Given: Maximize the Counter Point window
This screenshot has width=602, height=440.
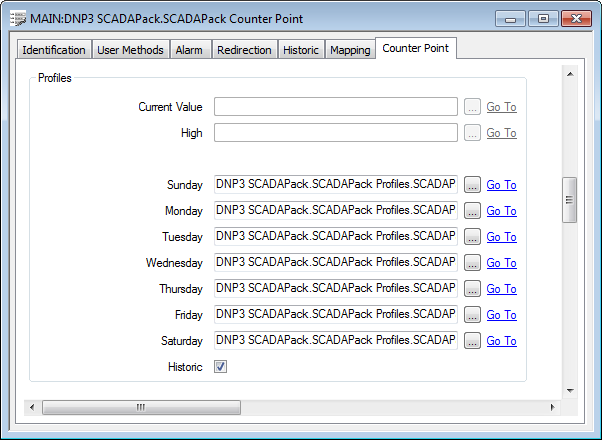Looking at the screenshot, I should click(543, 19).
